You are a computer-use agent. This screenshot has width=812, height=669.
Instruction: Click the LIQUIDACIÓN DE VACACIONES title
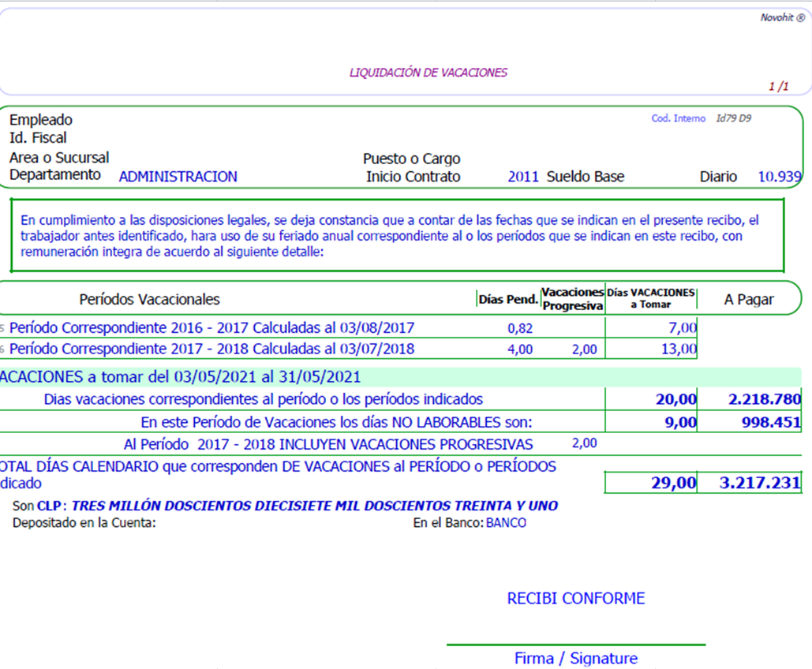point(428,73)
